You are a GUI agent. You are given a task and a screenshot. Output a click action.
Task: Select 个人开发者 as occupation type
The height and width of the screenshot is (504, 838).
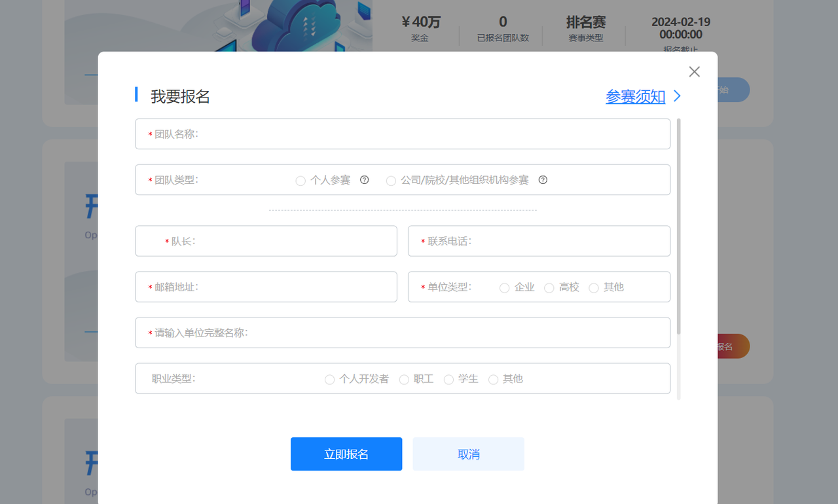[330, 380]
